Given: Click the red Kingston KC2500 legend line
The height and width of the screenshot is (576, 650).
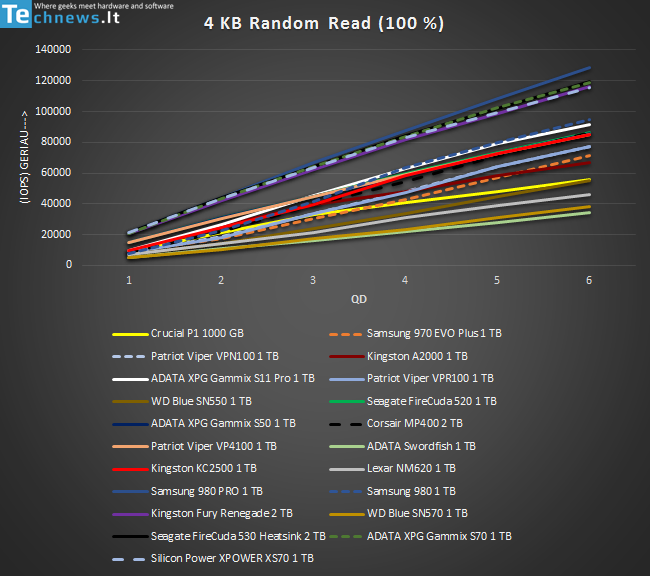Looking at the screenshot, I should (x=130, y=469).
